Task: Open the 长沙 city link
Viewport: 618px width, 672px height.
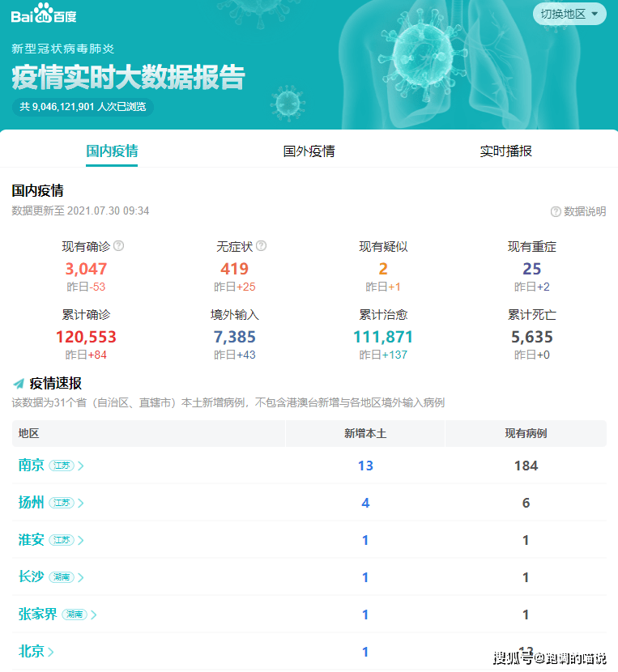Action: click(x=32, y=577)
